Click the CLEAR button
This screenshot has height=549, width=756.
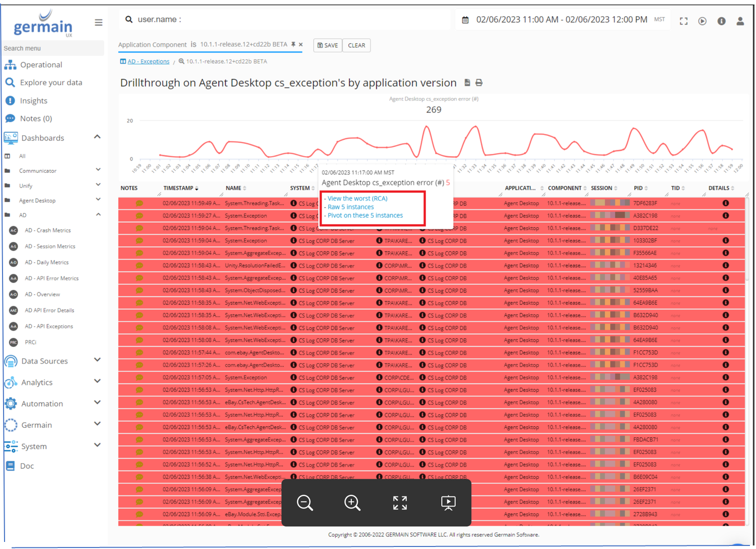click(356, 45)
